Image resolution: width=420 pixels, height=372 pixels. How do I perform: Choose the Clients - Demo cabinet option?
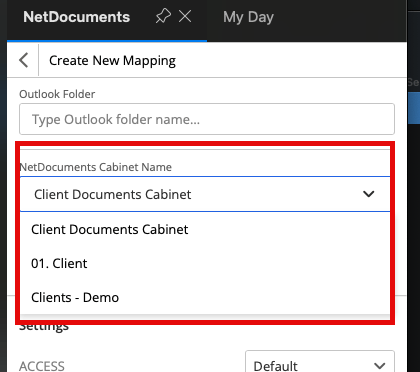click(x=205, y=297)
